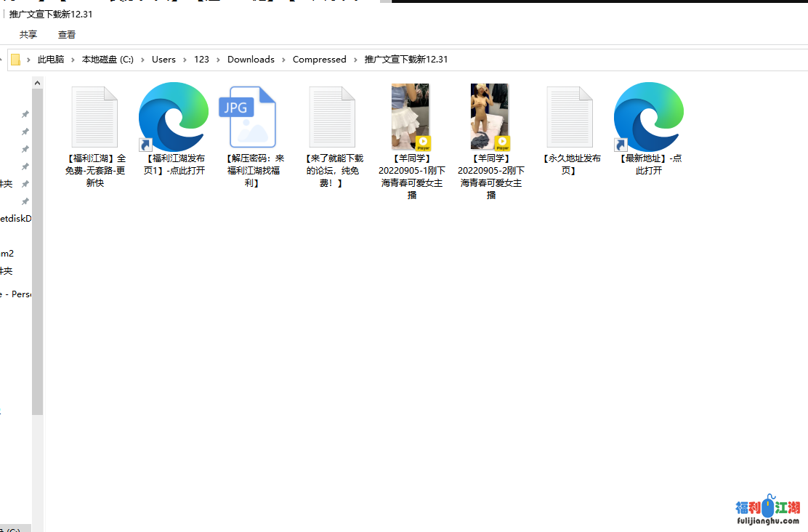
Task: Click the folder icon in the address bar
Action: (15, 60)
